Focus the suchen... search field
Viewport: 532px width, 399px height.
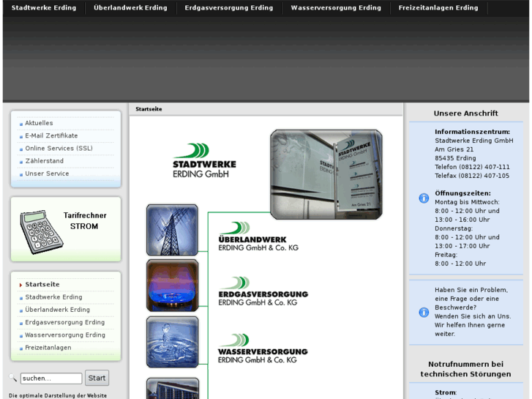(x=51, y=379)
